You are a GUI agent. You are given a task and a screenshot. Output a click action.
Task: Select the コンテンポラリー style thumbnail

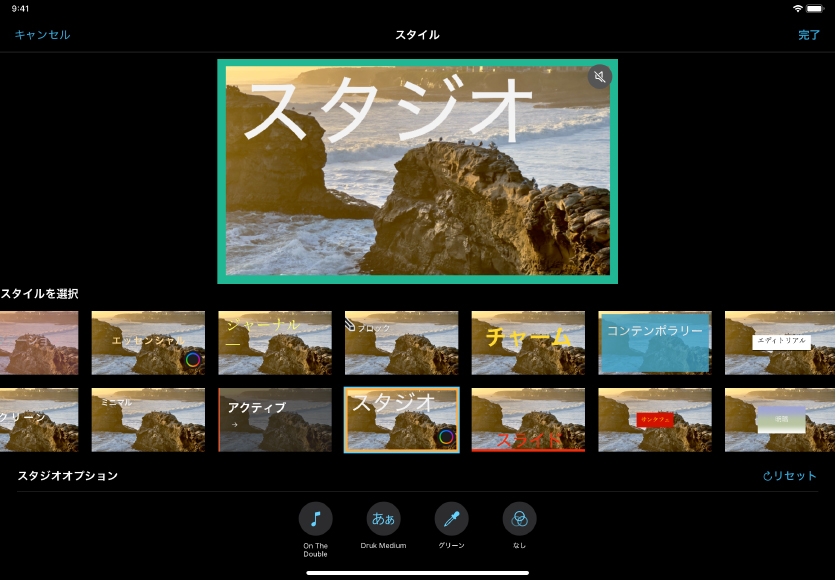(655, 342)
